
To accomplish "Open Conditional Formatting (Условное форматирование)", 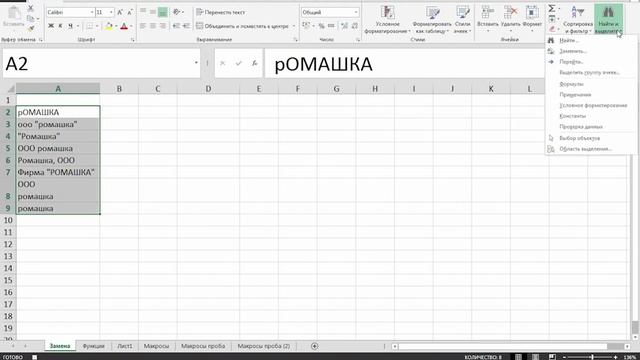I will click(387, 20).
